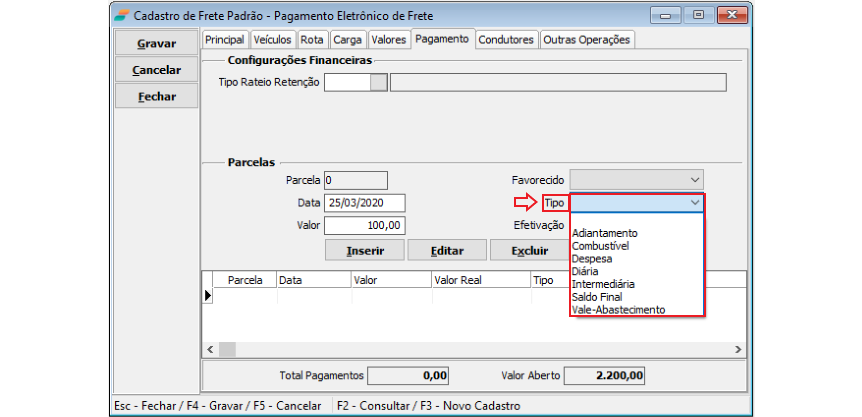862x417 pixels.
Task: Open the Veículos tab
Action: tap(273, 40)
